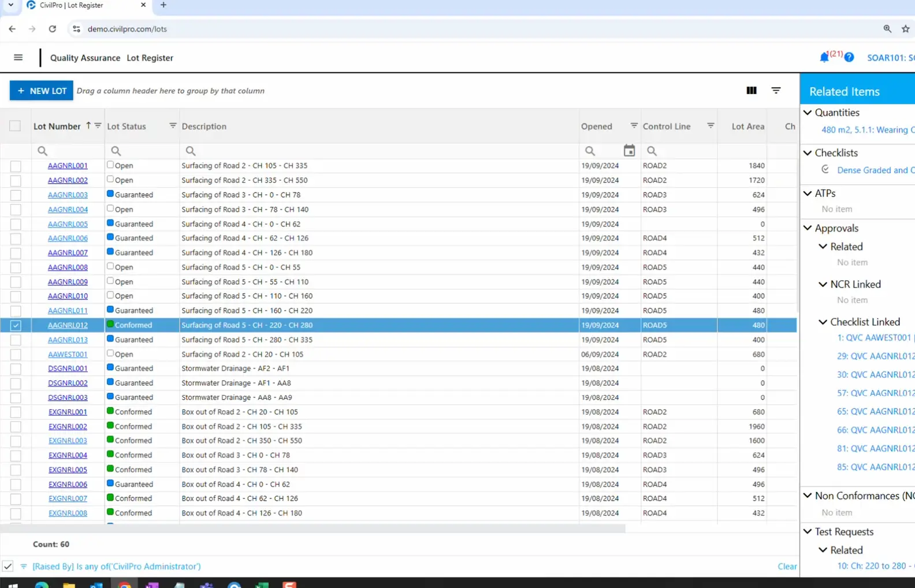Collapse the NCR Linked subsection
Screen dimensions: 915x588
823,284
